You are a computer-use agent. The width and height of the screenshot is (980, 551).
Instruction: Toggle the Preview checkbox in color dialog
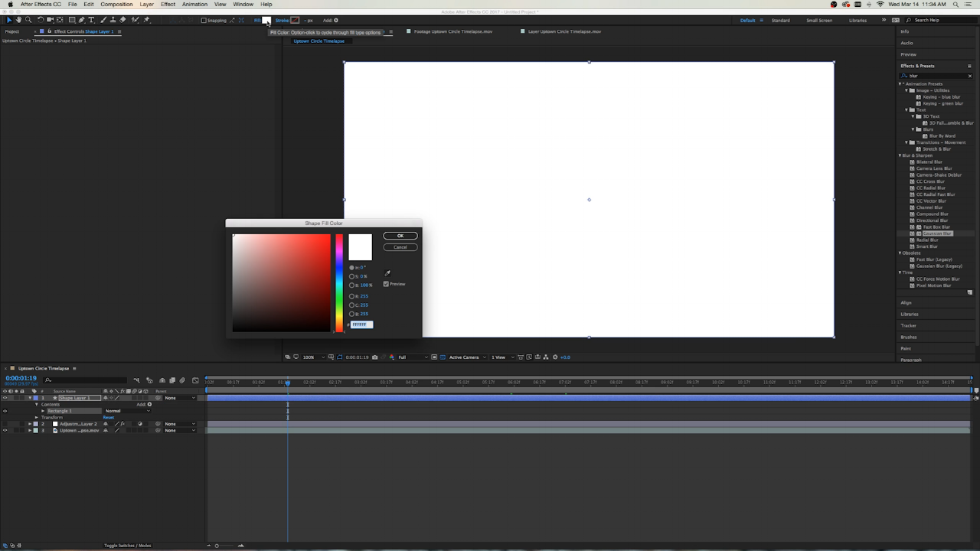tap(386, 284)
